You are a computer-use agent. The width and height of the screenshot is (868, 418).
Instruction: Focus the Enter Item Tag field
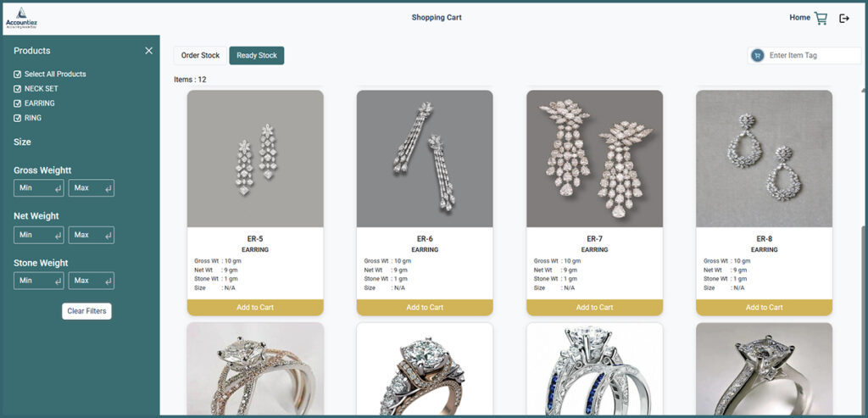(813, 55)
